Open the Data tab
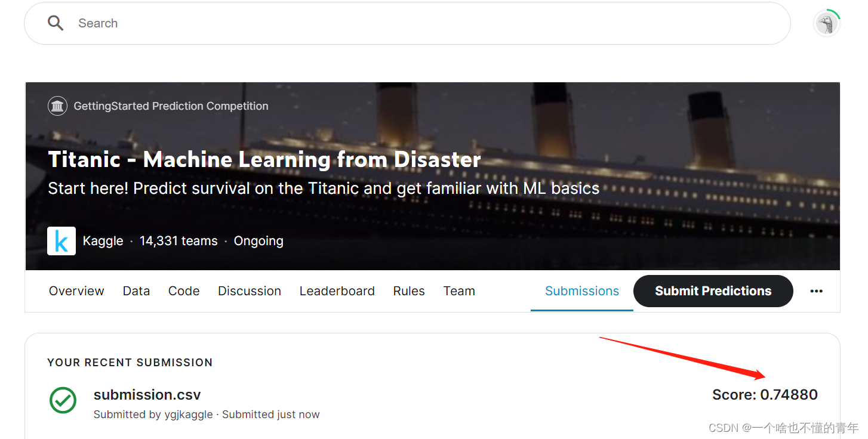The width and height of the screenshot is (868, 439). pyautogui.click(x=136, y=291)
